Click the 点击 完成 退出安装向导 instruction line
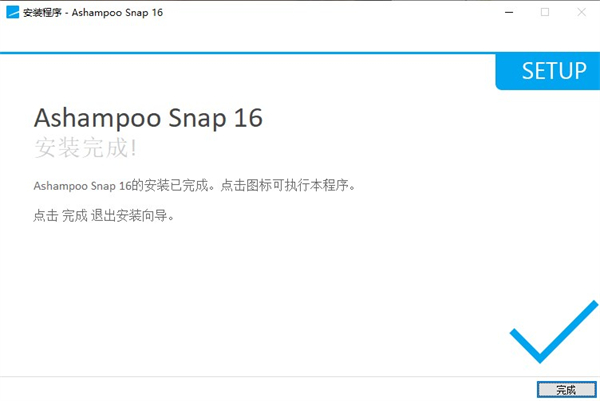 pos(104,216)
